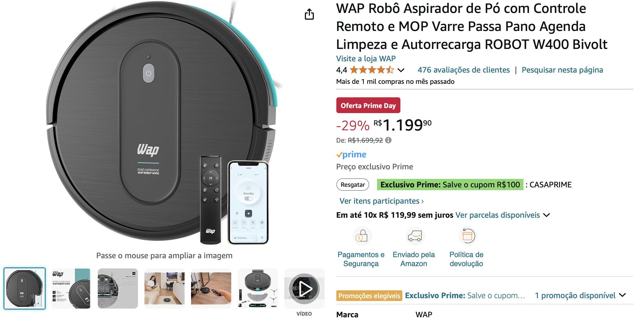This screenshot has height=319, width=644.
Task: Click the Pagamentos e Segurança padlock icon
Action: [361, 236]
